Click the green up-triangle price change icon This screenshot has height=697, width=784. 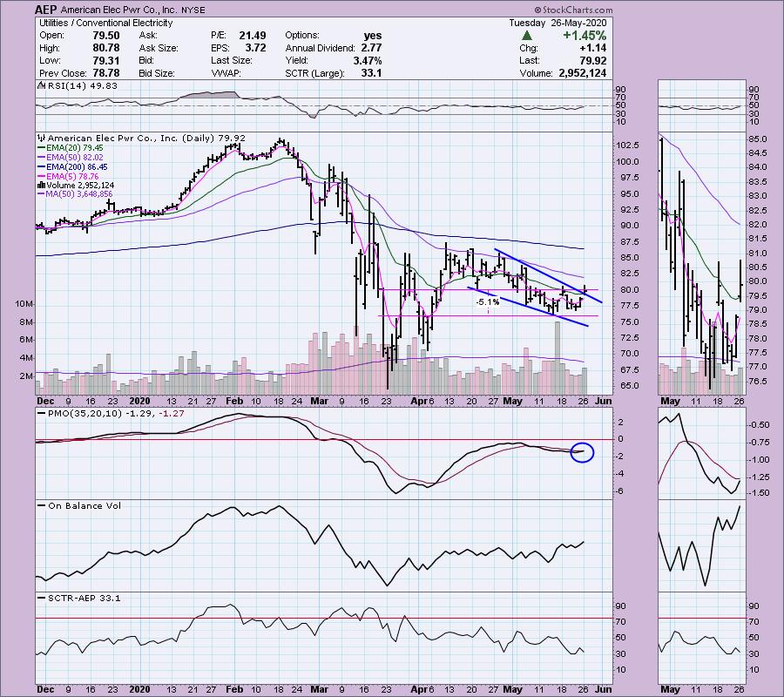click(526, 36)
